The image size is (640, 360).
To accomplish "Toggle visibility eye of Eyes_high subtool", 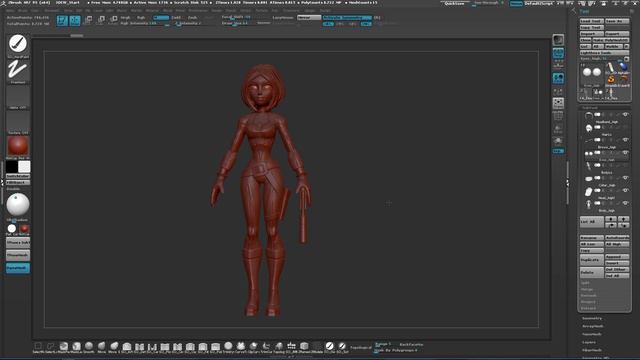I will point(625,153).
